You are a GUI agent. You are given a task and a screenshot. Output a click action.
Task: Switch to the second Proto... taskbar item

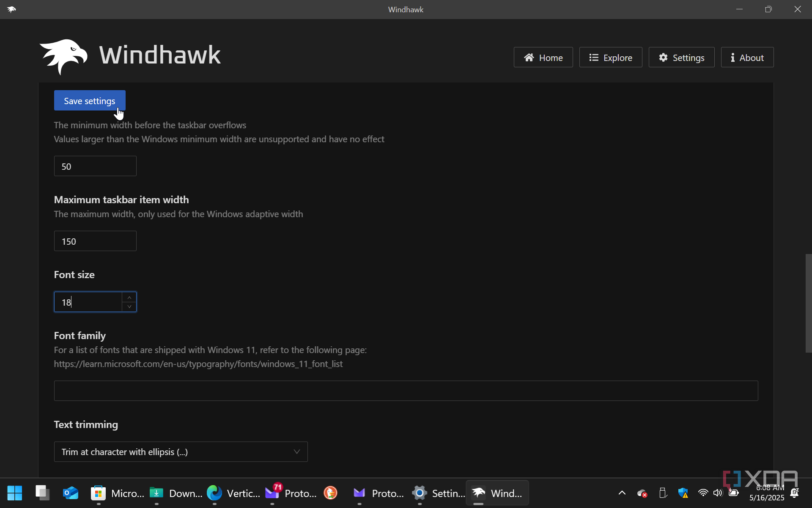(x=379, y=493)
